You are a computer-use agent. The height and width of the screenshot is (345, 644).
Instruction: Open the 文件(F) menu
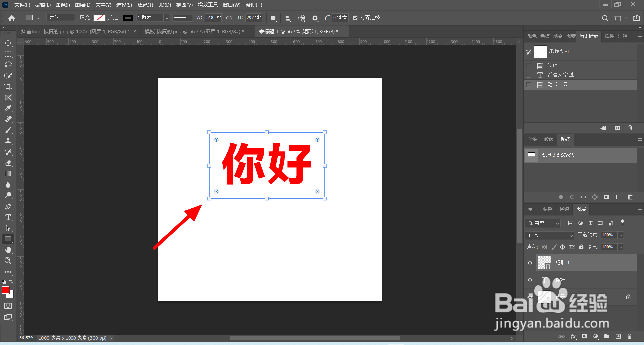point(22,5)
